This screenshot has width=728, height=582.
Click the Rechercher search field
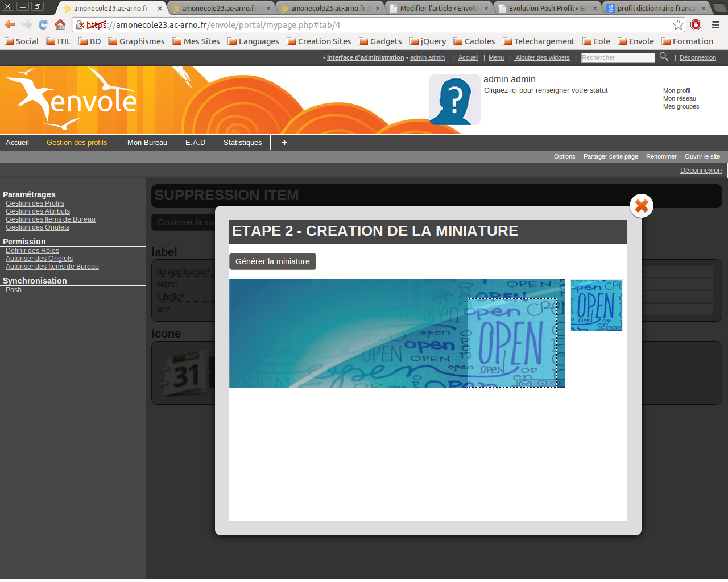click(618, 57)
